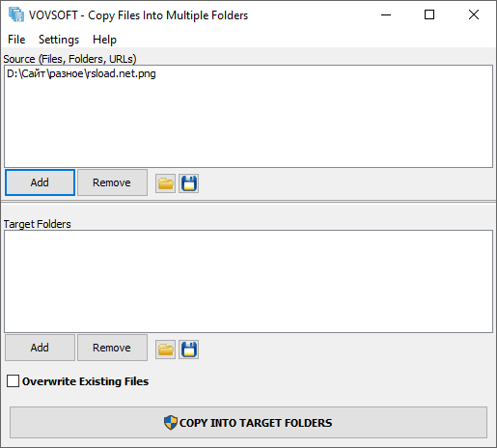Start Copy Into Target Folders

(248, 423)
